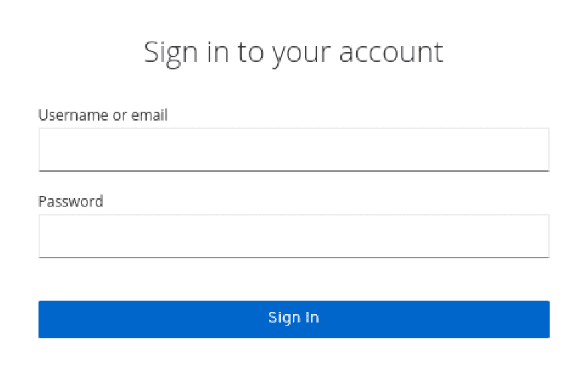The width and height of the screenshot is (588, 374).
Task: Submit the form with Sign In
Action: pyautogui.click(x=293, y=319)
